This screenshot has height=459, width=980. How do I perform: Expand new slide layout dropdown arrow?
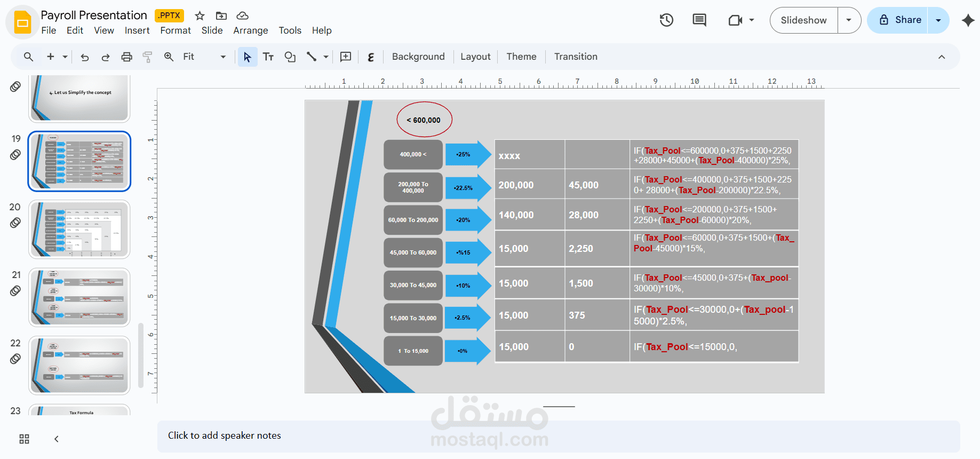65,57
